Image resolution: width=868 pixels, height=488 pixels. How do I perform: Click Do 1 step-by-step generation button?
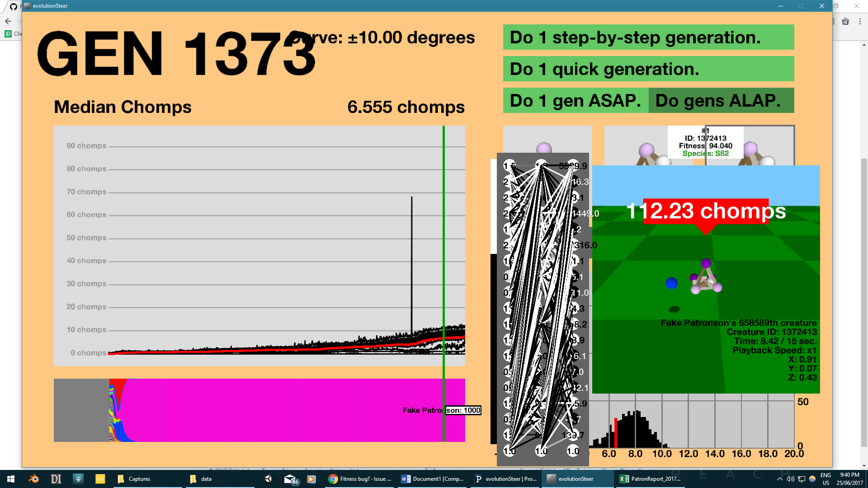coord(648,38)
